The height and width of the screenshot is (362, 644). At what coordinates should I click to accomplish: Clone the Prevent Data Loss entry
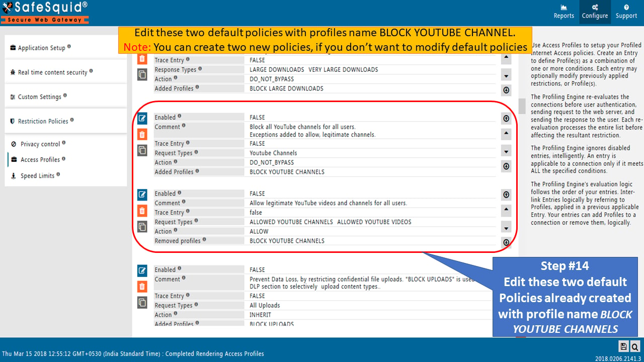142,303
